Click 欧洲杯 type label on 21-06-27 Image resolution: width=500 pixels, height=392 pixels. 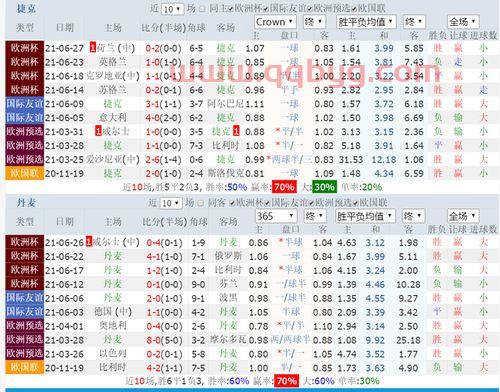pyautogui.click(x=24, y=48)
